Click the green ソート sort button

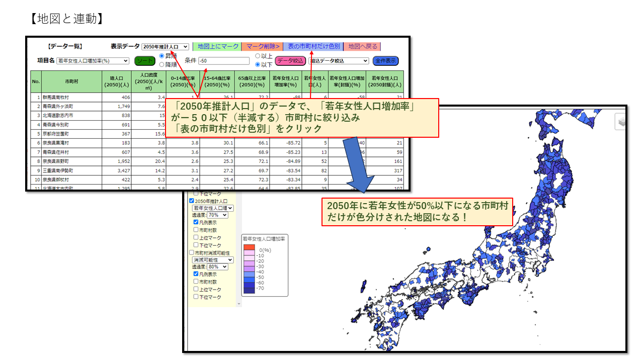[x=145, y=61]
